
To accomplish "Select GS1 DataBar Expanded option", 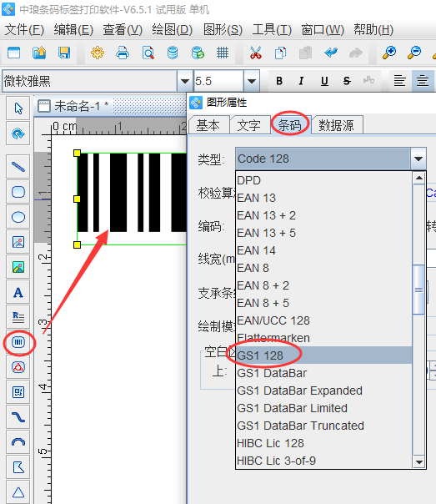I will [x=324, y=391].
